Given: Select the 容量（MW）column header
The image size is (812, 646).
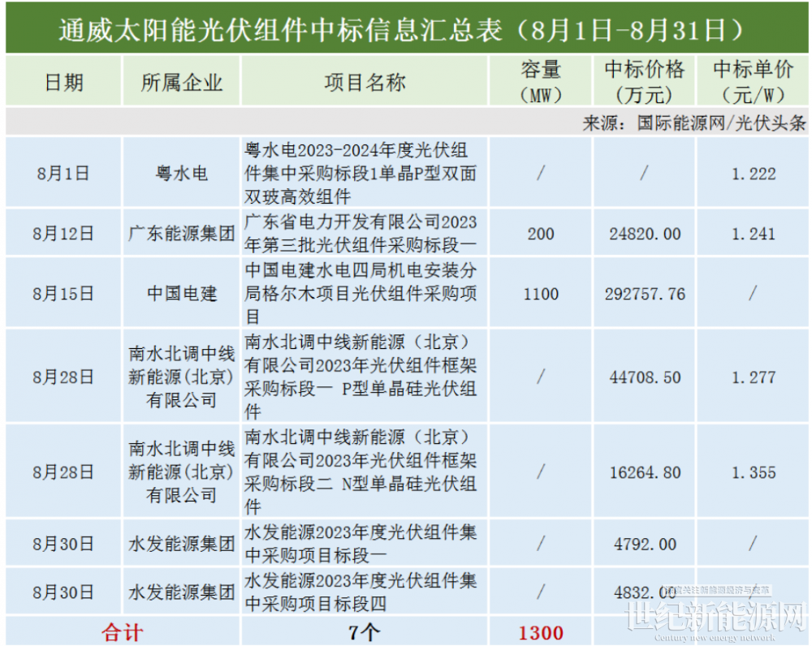Looking at the screenshot, I should pyautogui.click(x=541, y=82).
